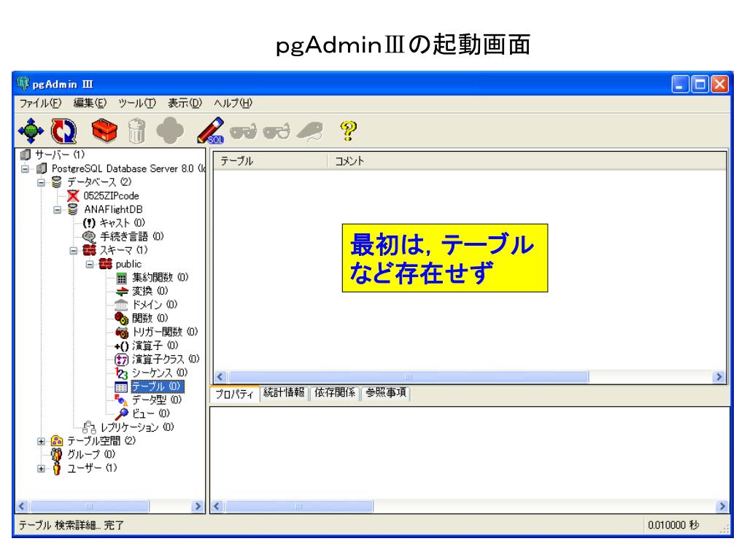Image resolution: width=747 pixels, height=560 pixels.
Task: Open the SQL query tool pencil icon
Action: tap(211, 131)
